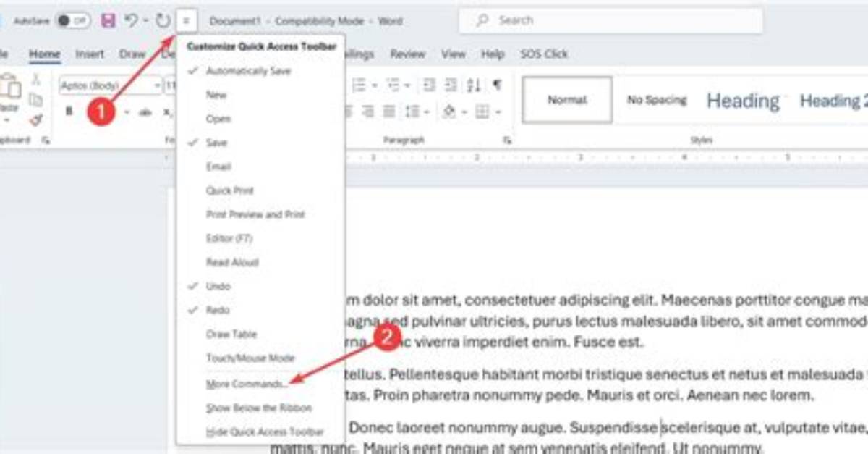868x454 pixels.
Task: Apply the Heading 1 style
Action: (x=743, y=100)
